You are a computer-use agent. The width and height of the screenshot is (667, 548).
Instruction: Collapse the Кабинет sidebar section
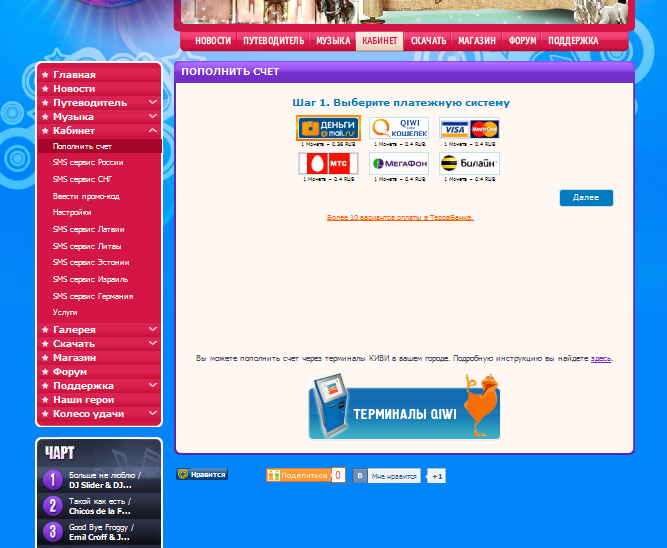point(153,130)
